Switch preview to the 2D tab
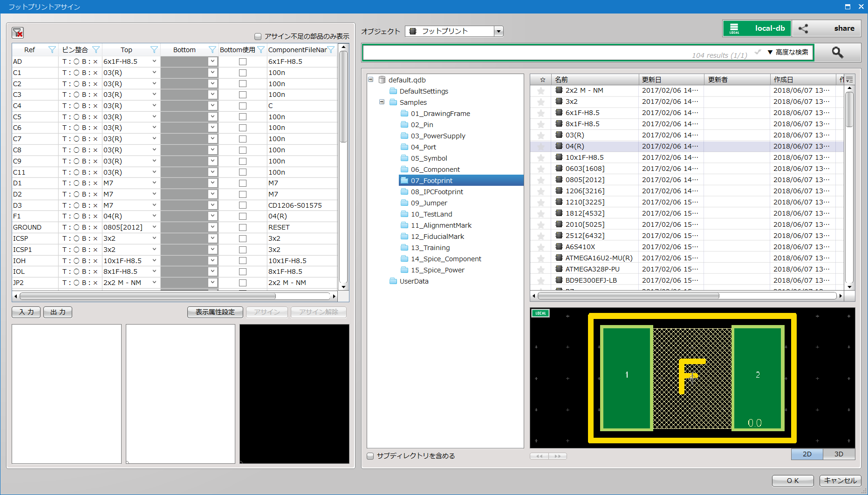The width and height of the screenshot is (868, 495). [807, 454]
